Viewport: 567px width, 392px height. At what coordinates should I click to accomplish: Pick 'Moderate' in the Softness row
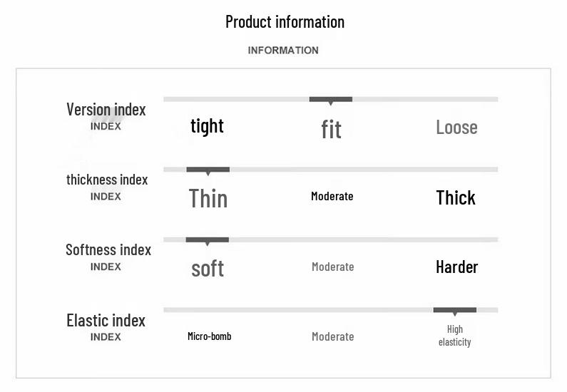pyautogui.click(x=332, y=267)
